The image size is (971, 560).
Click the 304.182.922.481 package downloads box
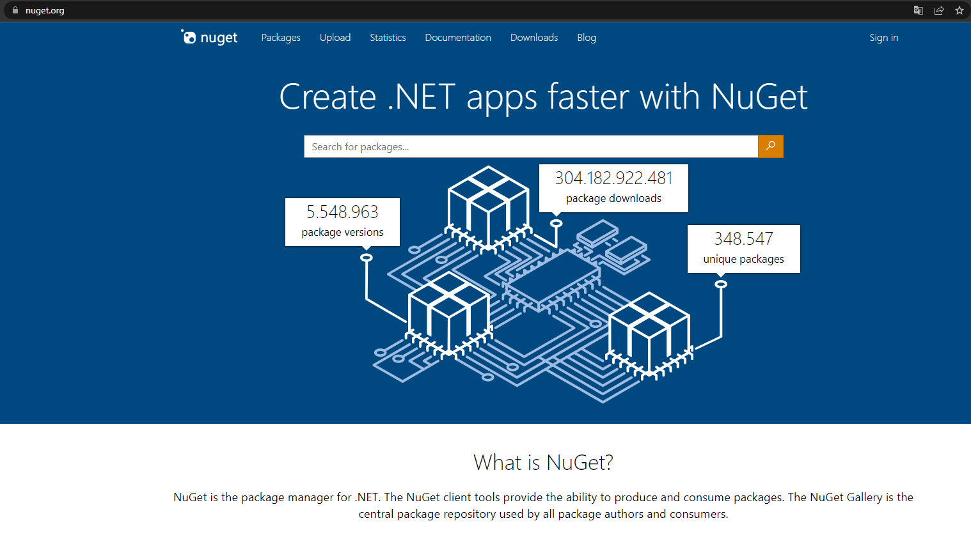coord(613,188)
